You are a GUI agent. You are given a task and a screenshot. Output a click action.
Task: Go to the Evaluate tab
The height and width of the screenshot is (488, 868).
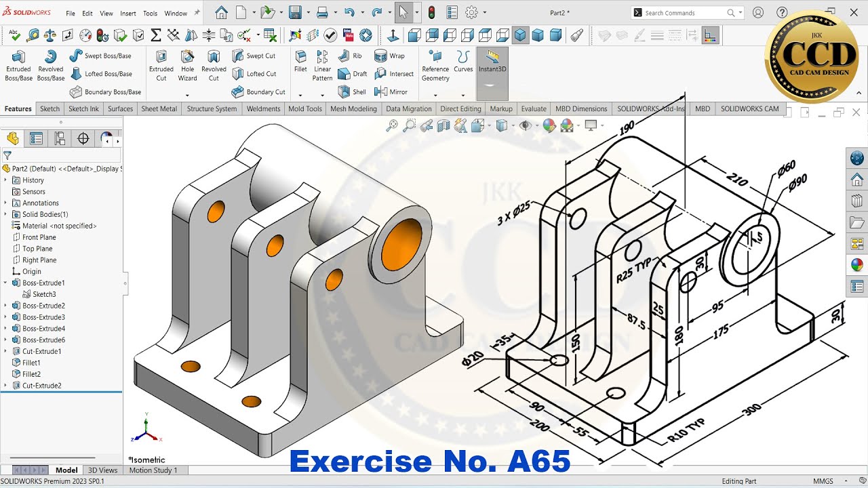pyautogui.click(x=534, y=108)
